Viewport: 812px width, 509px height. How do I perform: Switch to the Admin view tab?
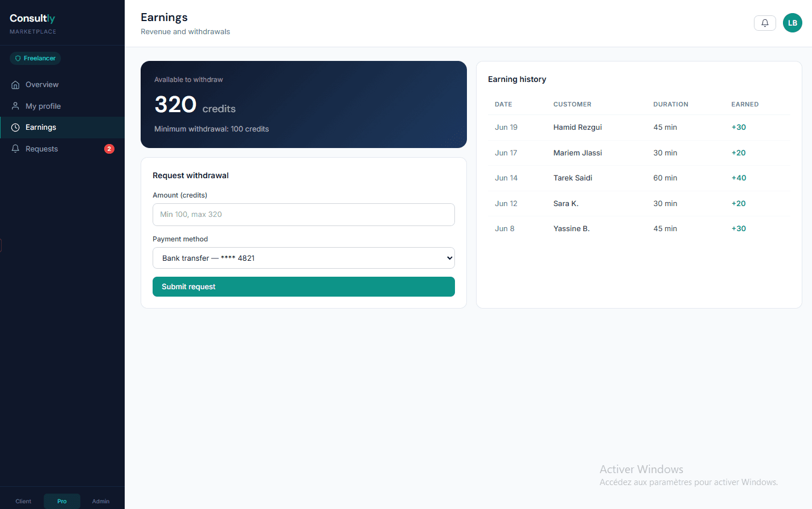pos(101,501)
